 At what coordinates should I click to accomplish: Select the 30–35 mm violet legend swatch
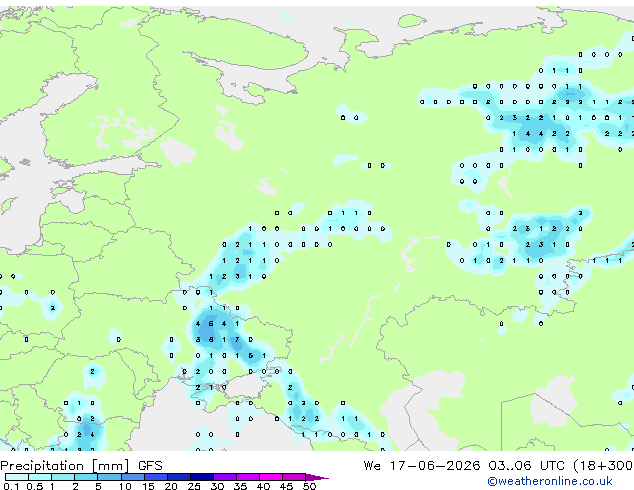[225, 477]
